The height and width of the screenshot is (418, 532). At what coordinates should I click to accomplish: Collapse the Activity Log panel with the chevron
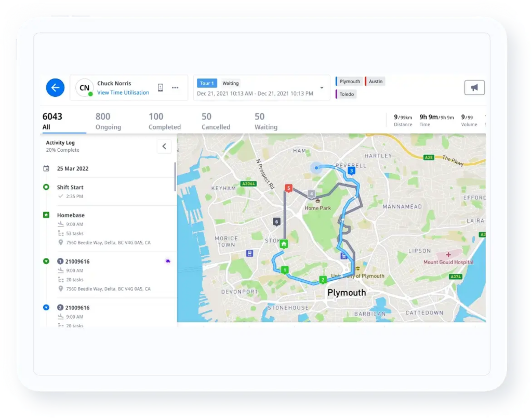164,146
